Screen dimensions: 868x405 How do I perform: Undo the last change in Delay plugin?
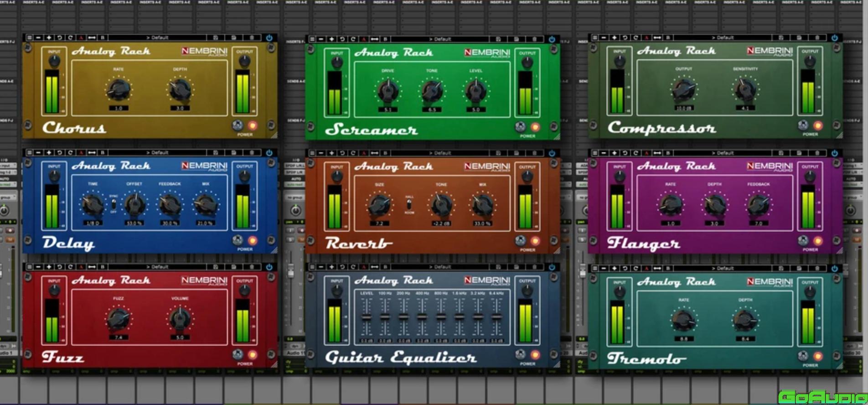60,152
